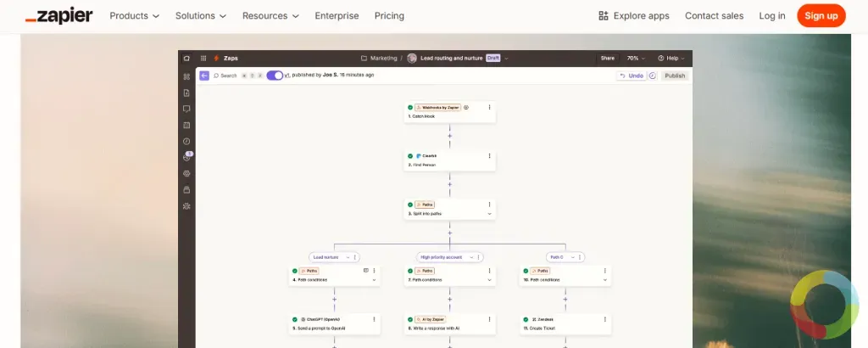Open three-dot menu on AI by Zapier step
Viewport: 868px width, 348px height.
(x=489, y=319)
